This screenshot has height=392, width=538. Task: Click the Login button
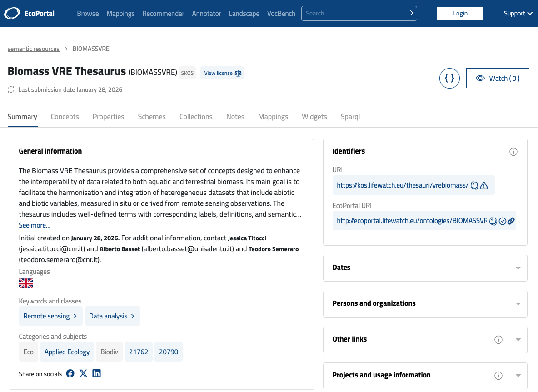pos(460,14)
